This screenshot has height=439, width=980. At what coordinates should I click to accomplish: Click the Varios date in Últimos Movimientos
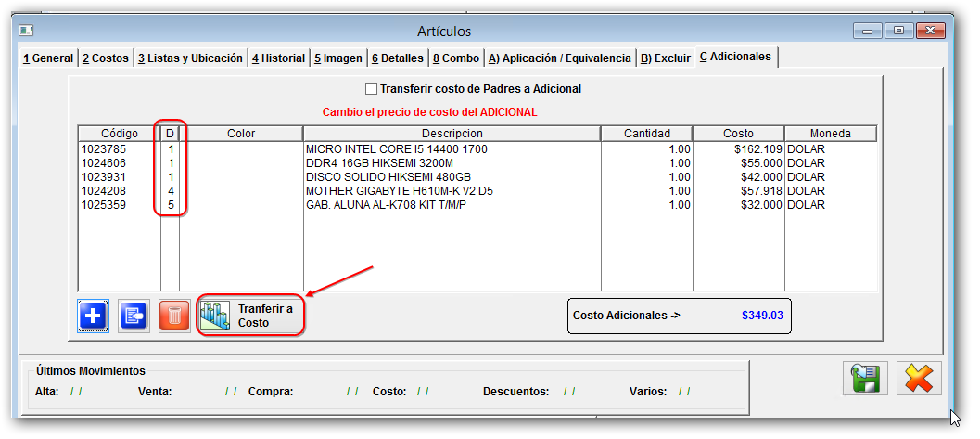(685, 392)
